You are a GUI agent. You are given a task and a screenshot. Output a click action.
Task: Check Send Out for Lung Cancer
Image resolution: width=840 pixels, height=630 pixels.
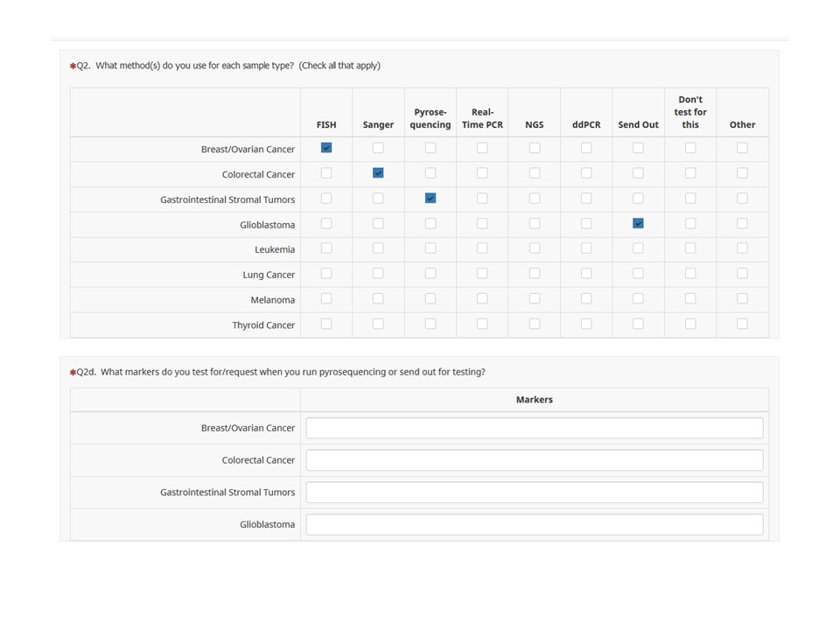click(638, 274)
